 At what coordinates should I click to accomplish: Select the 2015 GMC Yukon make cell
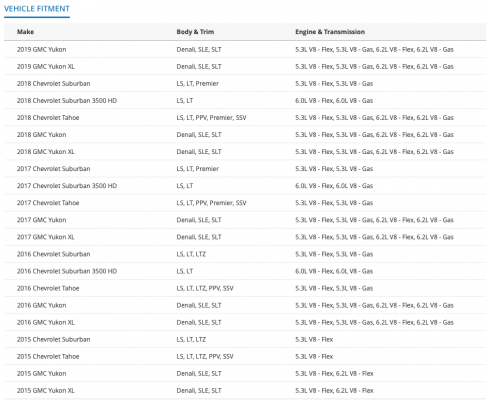[x=42, y=374]
